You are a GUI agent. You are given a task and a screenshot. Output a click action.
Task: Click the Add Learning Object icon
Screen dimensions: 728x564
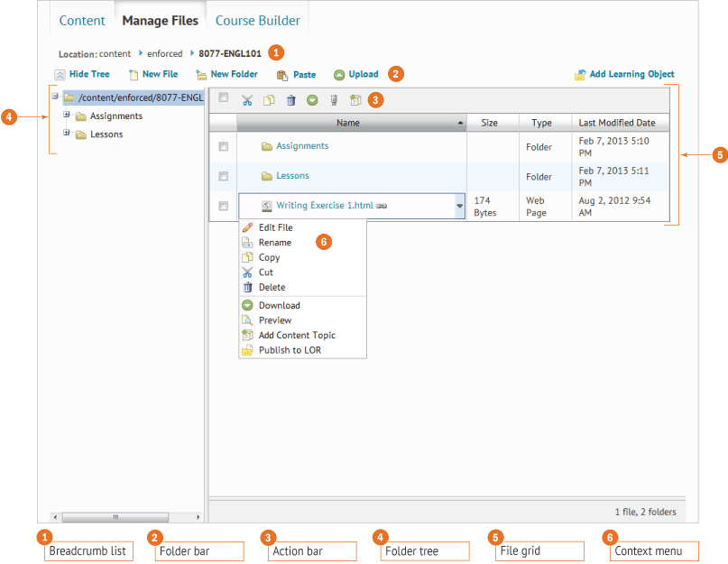[x=580, y=74]
